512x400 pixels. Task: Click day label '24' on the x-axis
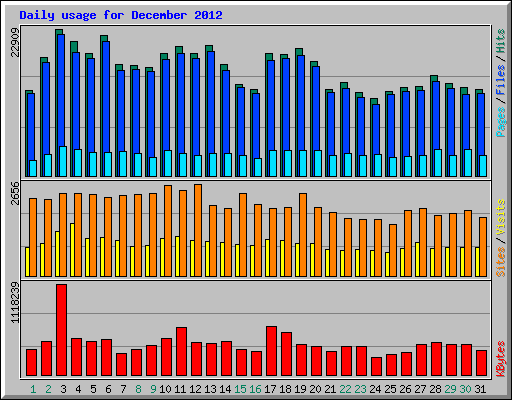point(375,389)
